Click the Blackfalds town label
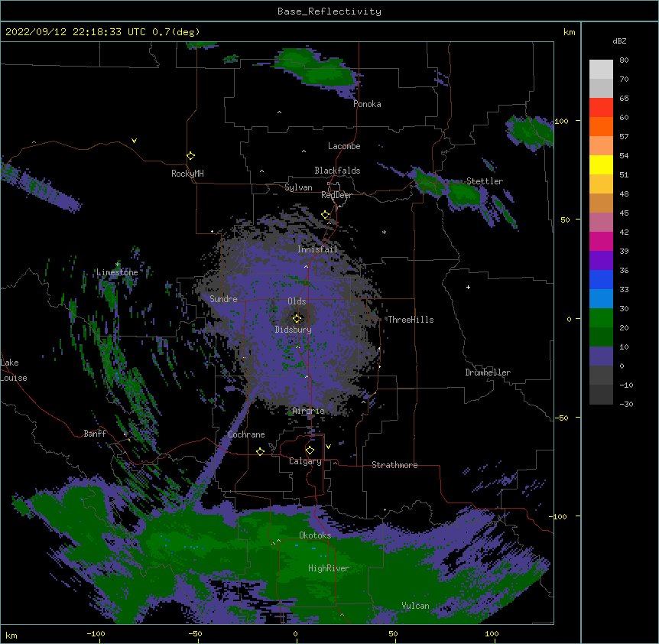Screen dimensions: 659x644 pos(337,171)
